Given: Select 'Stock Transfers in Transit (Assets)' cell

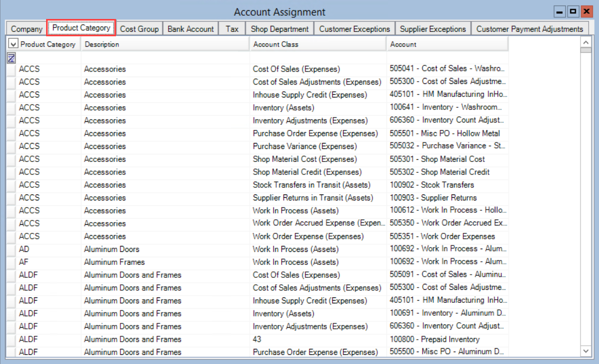Looking at the screenshot, I should coord(318,185).
